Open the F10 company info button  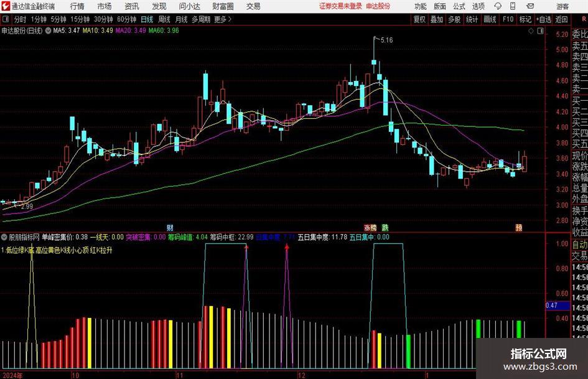pyautogui.click(x=508, y=19)
